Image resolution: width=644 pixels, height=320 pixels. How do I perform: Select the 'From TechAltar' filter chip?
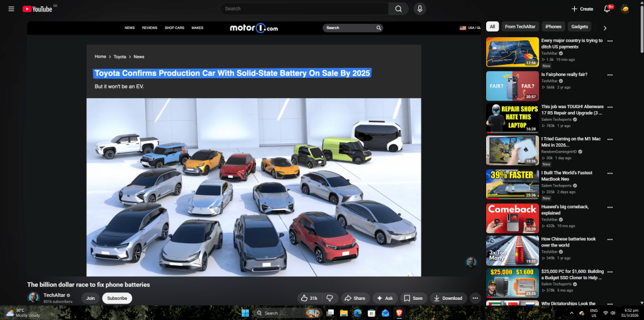click(519, 27)
